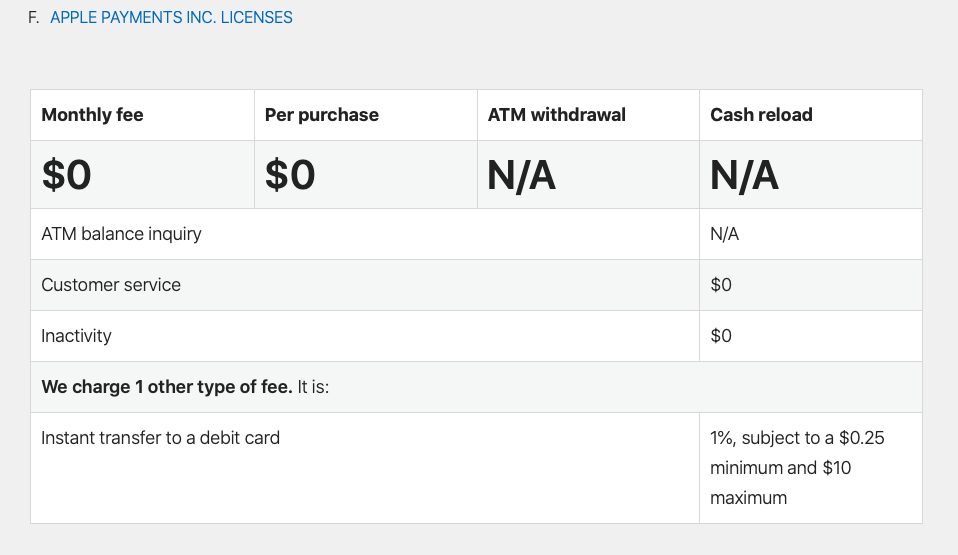Click the Customer service row label
Screen dimensions: 958x555
111,285
